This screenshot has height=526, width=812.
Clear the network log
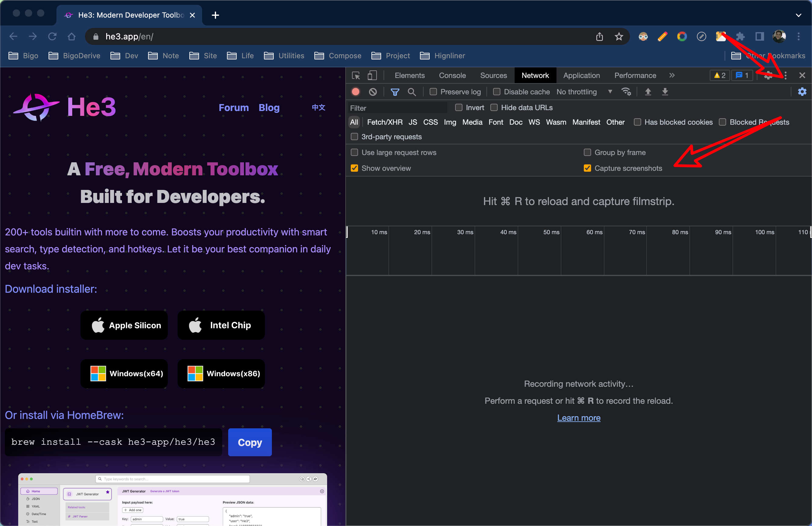point(373,92)
